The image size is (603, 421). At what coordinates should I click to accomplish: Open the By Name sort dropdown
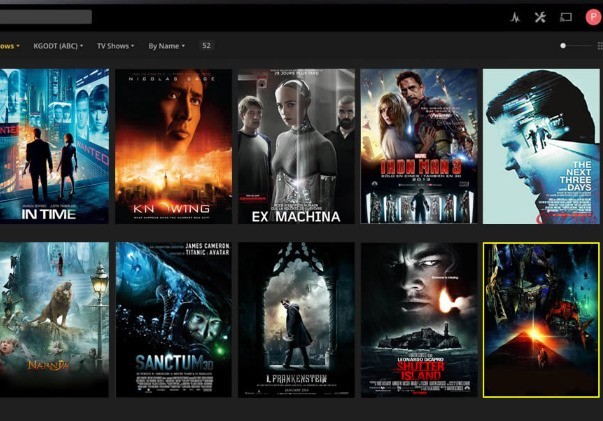[167, 46]
